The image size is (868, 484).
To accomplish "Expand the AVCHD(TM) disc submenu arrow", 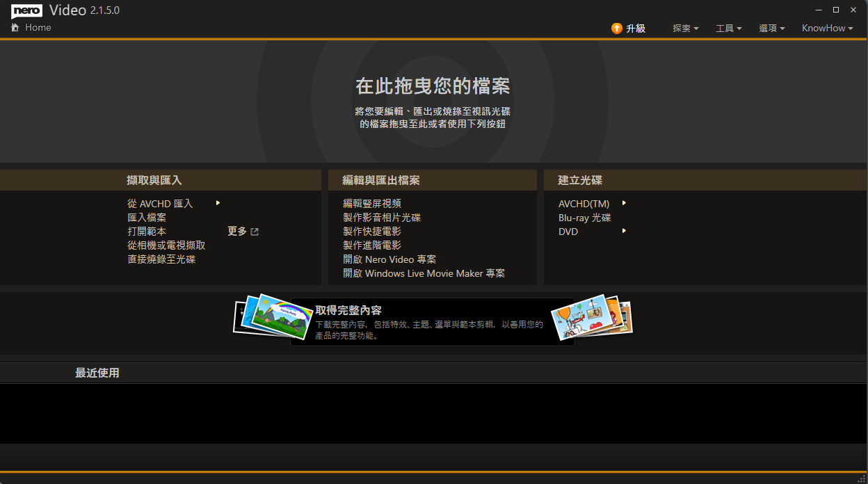I will click(x=624, y=203).
